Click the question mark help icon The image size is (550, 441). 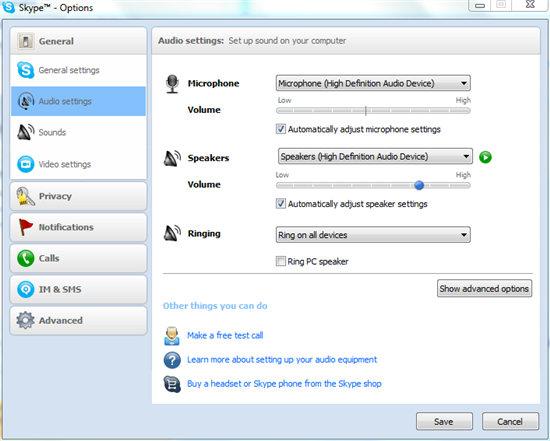(172, 360)
